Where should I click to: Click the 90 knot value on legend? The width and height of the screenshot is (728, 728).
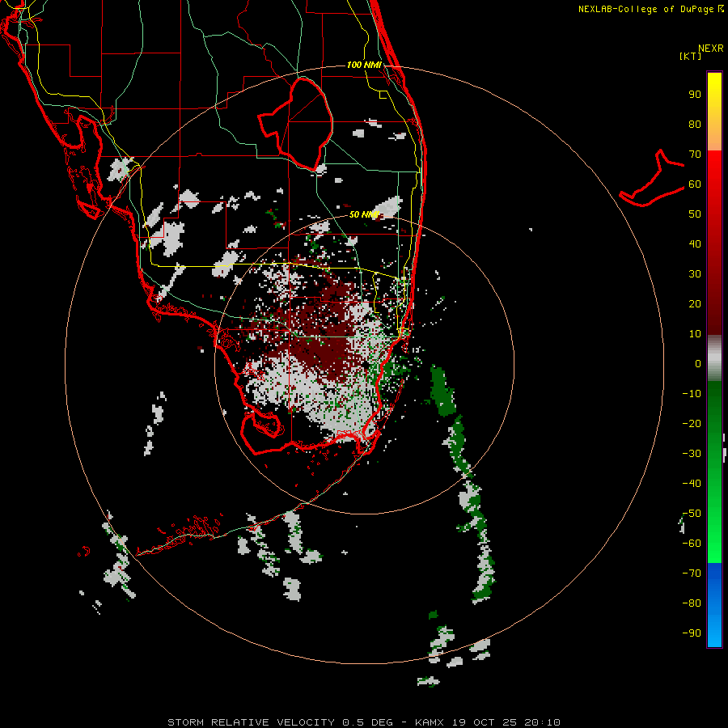coord(695,95)
